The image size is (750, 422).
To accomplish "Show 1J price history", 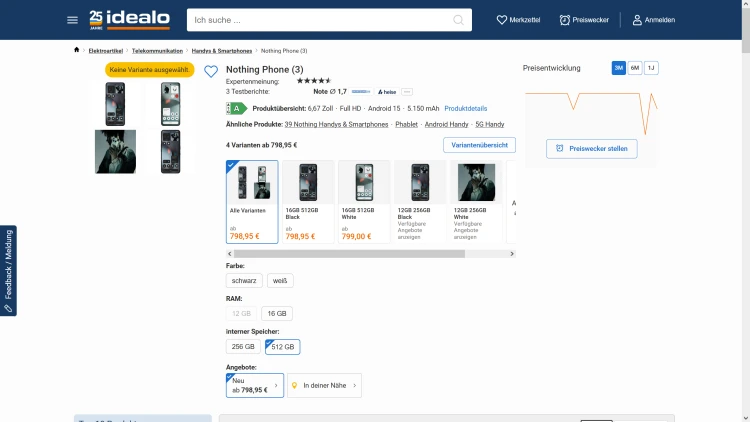I will click(651, 68).
